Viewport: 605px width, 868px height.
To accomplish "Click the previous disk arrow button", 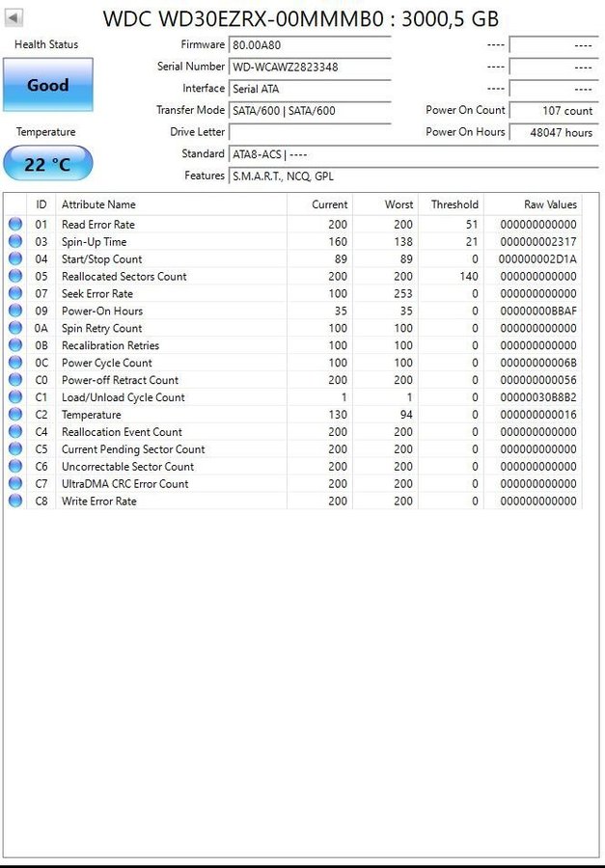I will (x=14, y=17).
